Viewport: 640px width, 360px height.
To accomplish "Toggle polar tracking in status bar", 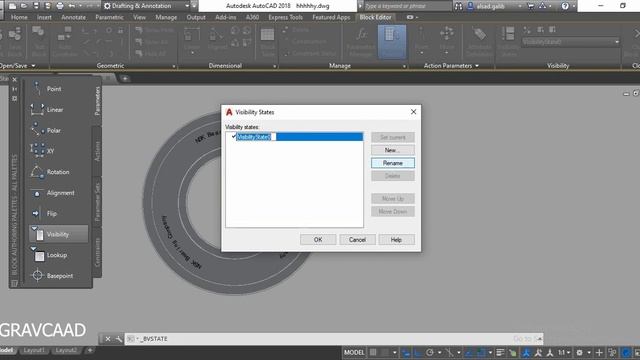I will [430, 352].
